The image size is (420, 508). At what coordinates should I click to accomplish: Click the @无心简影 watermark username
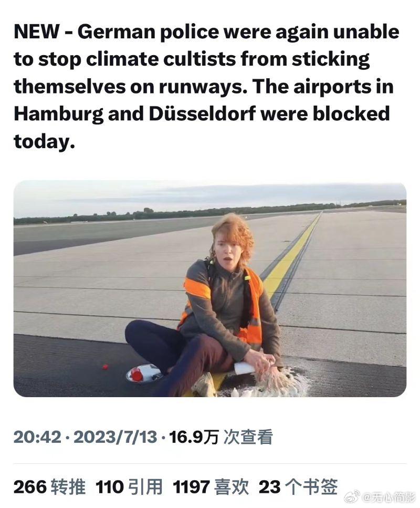coord(388,497)
